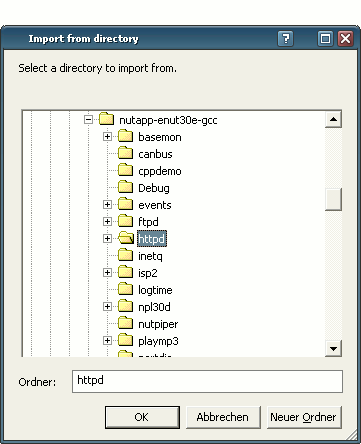The width and height of the screenshot is (361, 444).
Task: Click the playmp3 folder icon
Action: pyautogui.click(x=126, y=340)
